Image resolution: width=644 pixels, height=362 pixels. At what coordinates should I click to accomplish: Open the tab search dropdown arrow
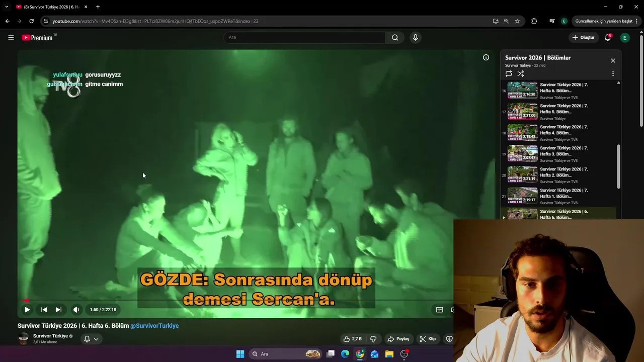click(x=7, y=7)
